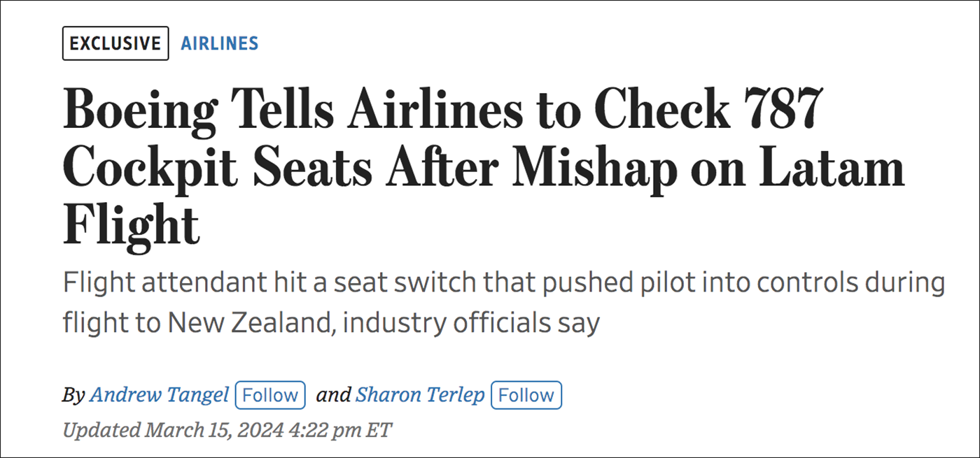Open Andrew Tangel's author page
The height and width of the screenshot is (458, 980).
pyautogui.click(x=160, y=395)
